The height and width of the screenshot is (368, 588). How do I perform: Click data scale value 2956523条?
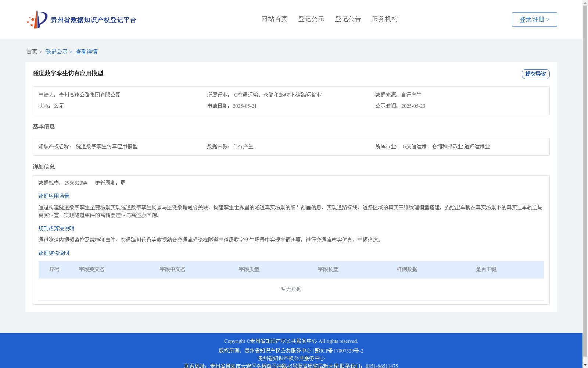tap(76, 183)
